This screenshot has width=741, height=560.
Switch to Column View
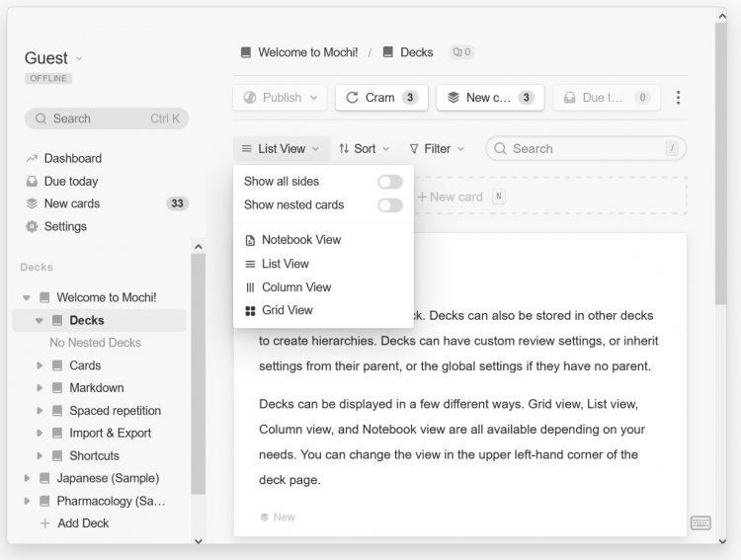coord(295,287)
